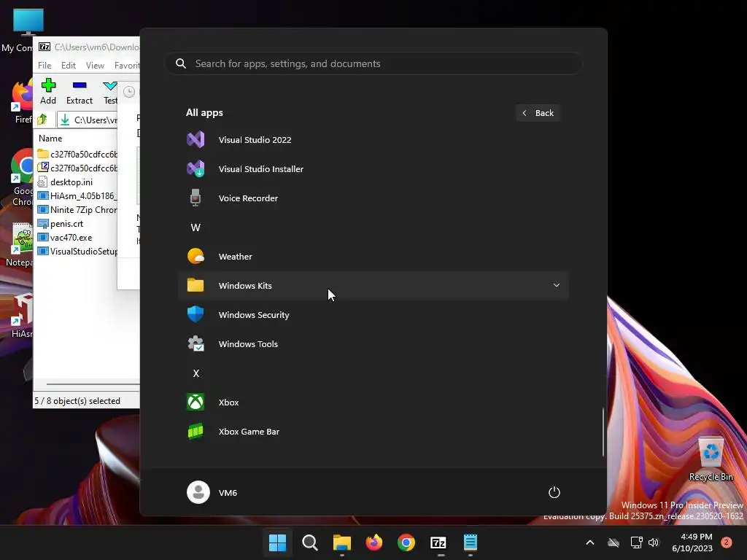
Task: Click the All apps list scrollbar
Action: coord(603,432)
